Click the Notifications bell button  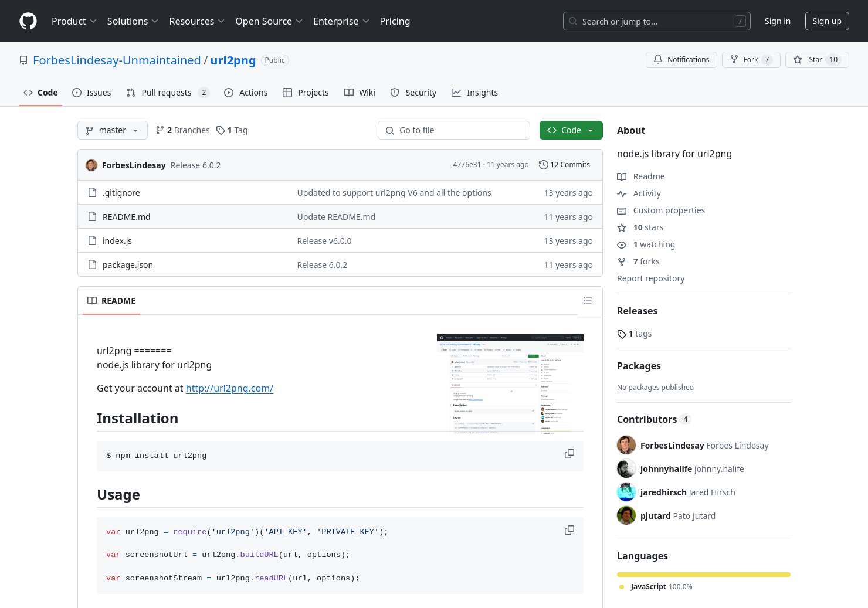click(x=681, y=60)
